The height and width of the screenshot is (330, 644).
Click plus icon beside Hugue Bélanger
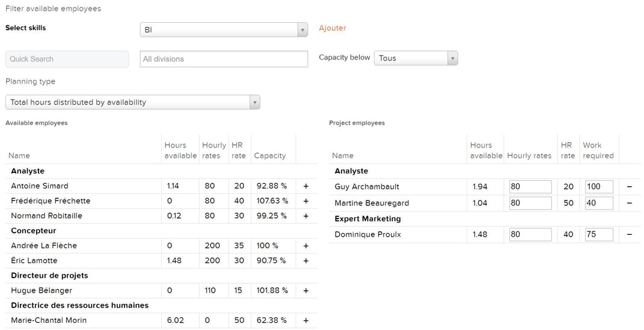pos(305,291)
